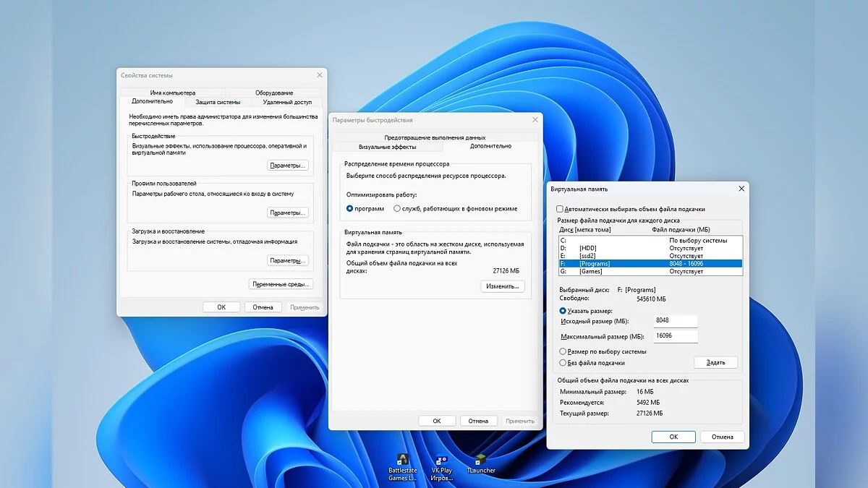Close the Виртуальная память dialog
The image size is (868, 488).
pyautogui.click(x=741, y=189)
